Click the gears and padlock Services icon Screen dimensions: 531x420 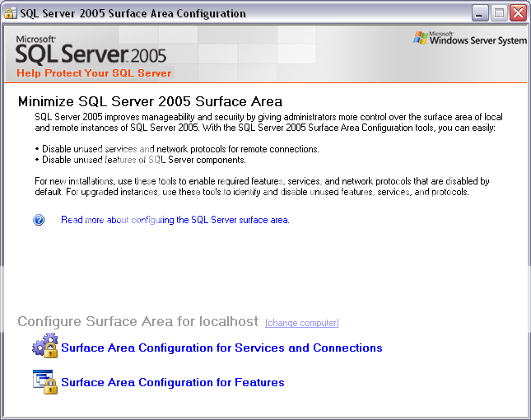click(45, 345)
